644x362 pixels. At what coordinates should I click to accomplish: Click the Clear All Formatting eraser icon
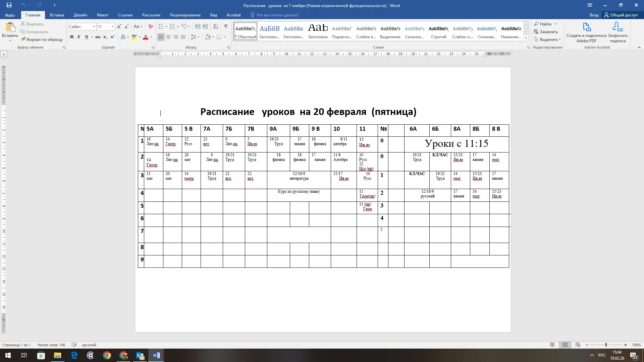(151, 27)
